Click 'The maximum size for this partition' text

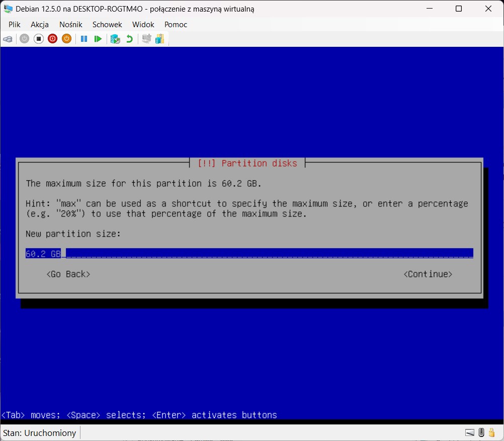click(x=143, y=183)
